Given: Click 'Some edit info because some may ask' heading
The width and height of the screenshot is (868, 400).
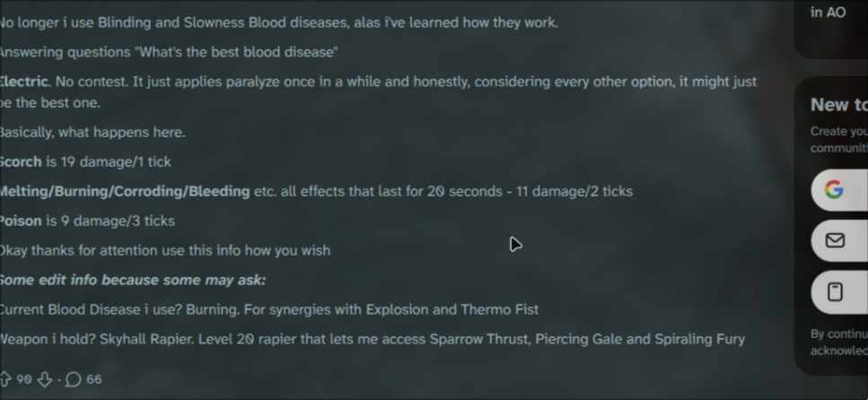Looking at the screenshot, I should [x=133, y=280].
